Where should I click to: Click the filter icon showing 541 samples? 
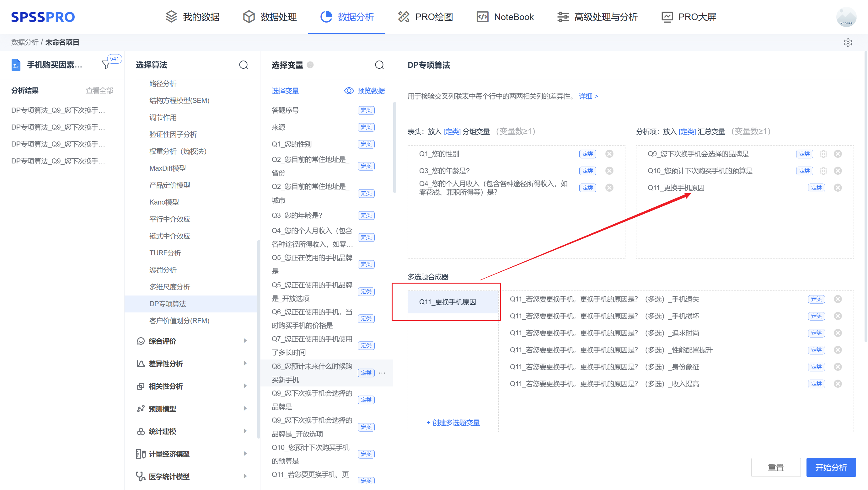point(106,65)
